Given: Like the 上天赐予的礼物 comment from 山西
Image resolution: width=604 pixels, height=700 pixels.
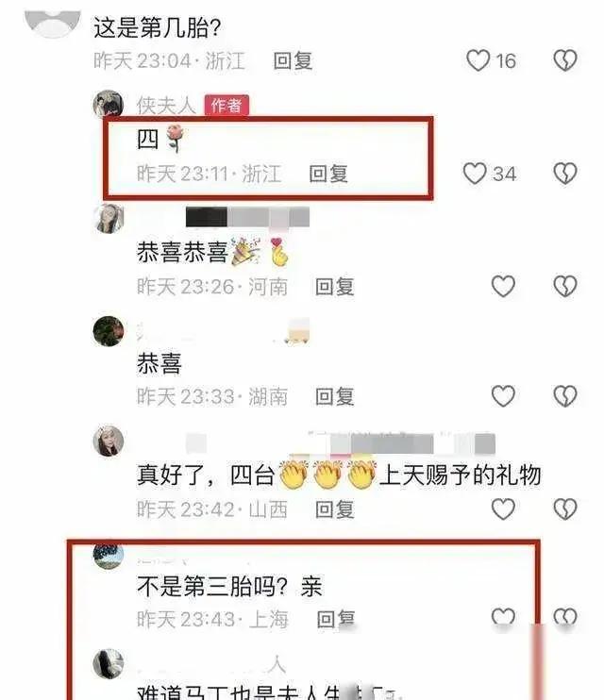Looking at the screenshot, I should (503, 508).
